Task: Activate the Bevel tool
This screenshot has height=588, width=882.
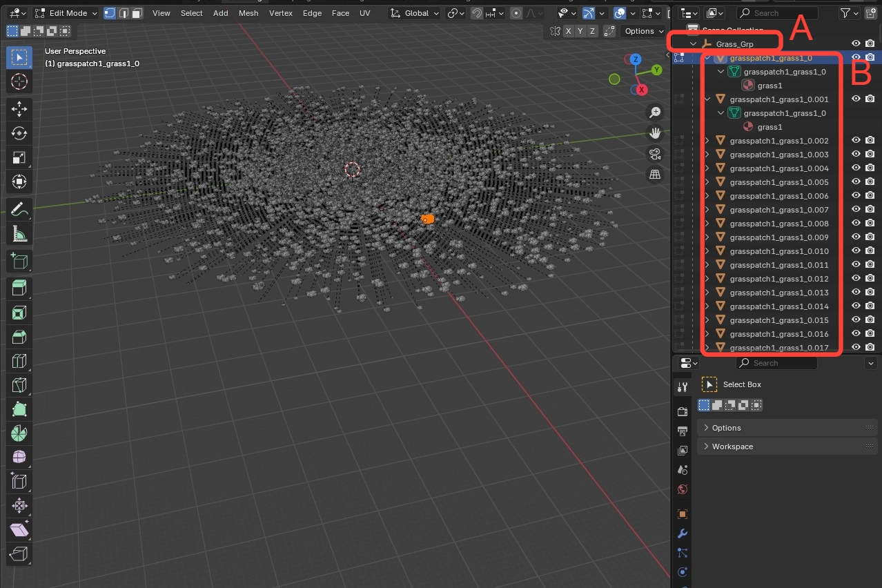Action: click(x=19, y=337)
